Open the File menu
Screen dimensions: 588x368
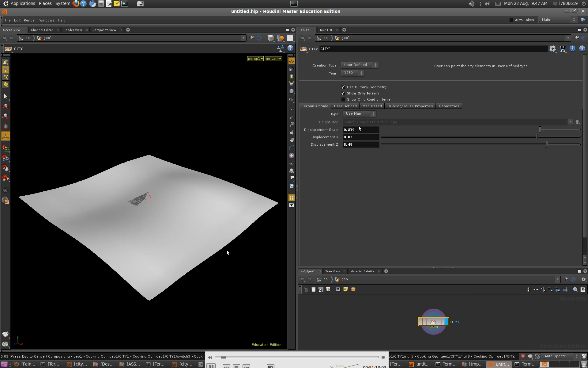[x=8, y=20]
